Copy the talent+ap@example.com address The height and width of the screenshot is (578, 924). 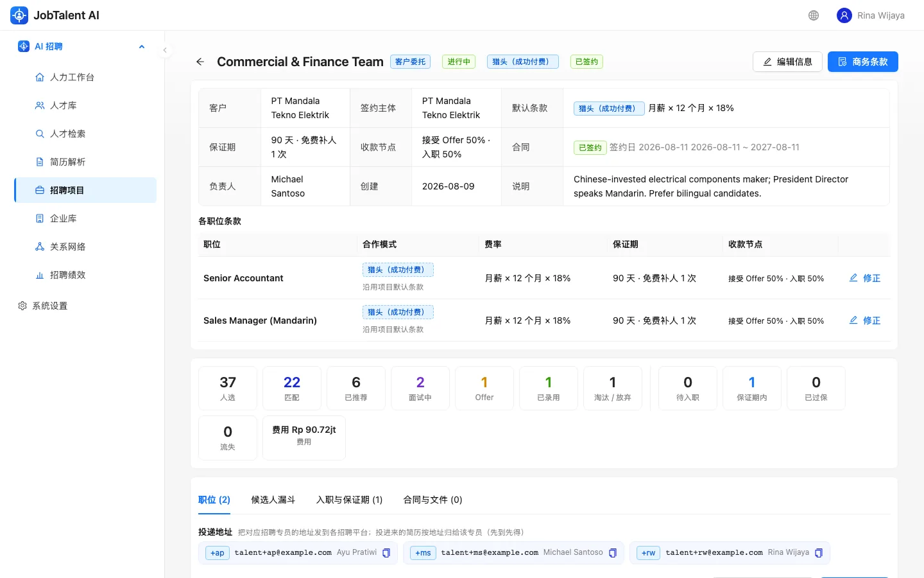tap(386, 553)
